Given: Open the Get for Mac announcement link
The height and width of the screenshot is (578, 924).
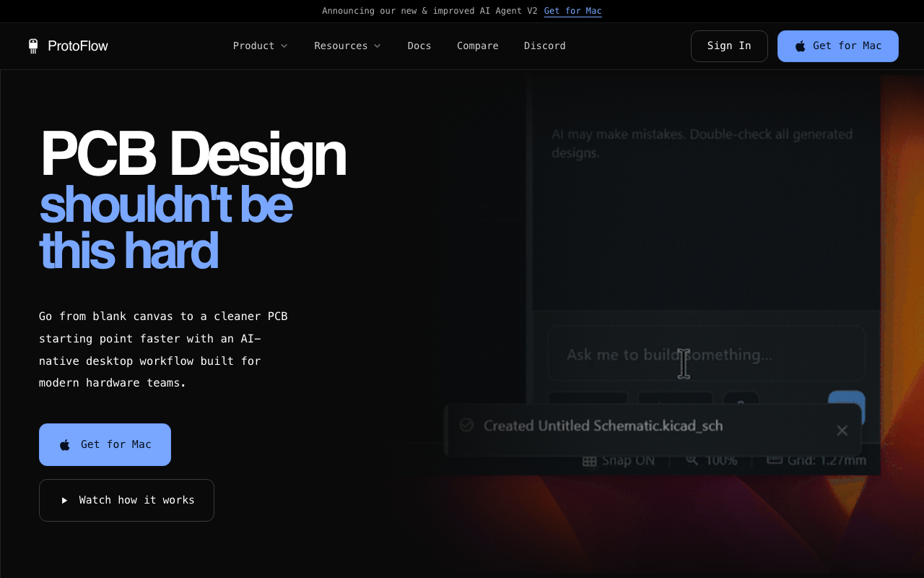Looking at the screenshot, I should 572,11.
